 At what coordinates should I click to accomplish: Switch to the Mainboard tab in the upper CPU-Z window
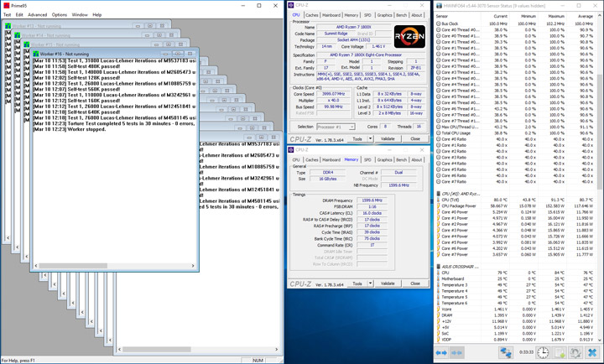tap(331, 15)
